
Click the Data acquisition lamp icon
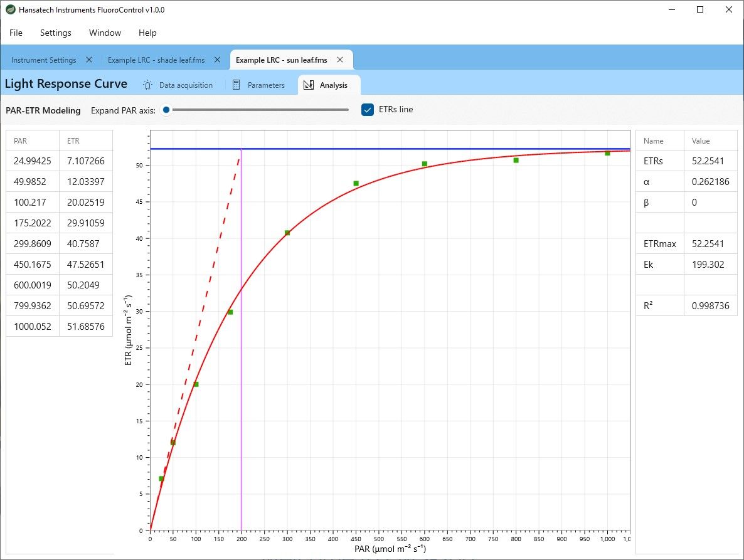coord(147,85)
